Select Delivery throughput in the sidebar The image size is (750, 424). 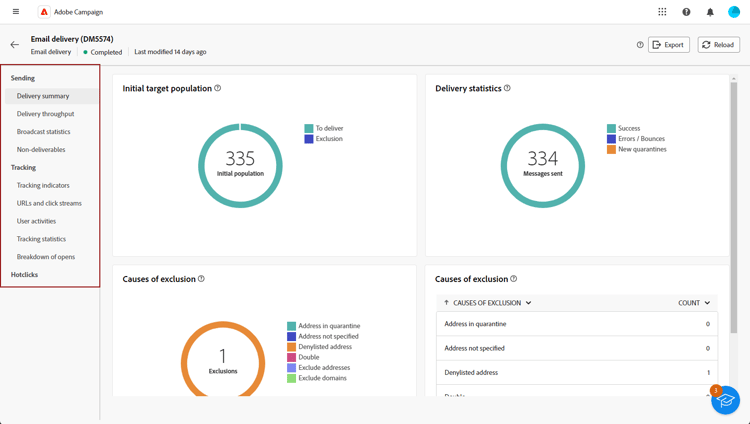click(45, 114)
